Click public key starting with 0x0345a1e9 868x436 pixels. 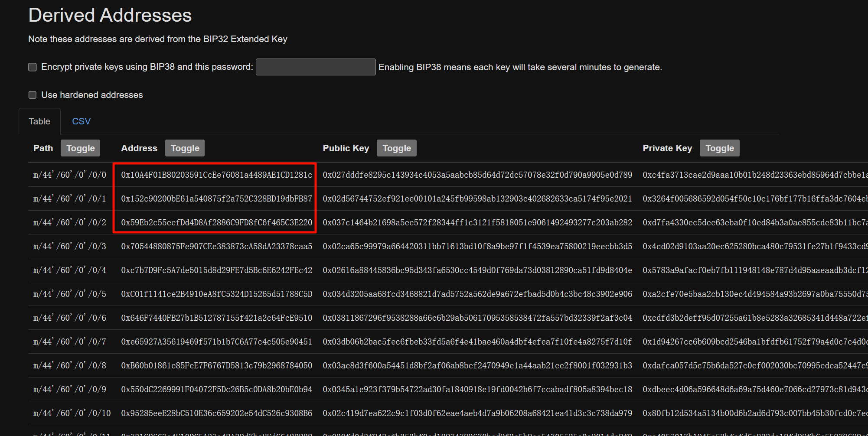pos(477,389)
